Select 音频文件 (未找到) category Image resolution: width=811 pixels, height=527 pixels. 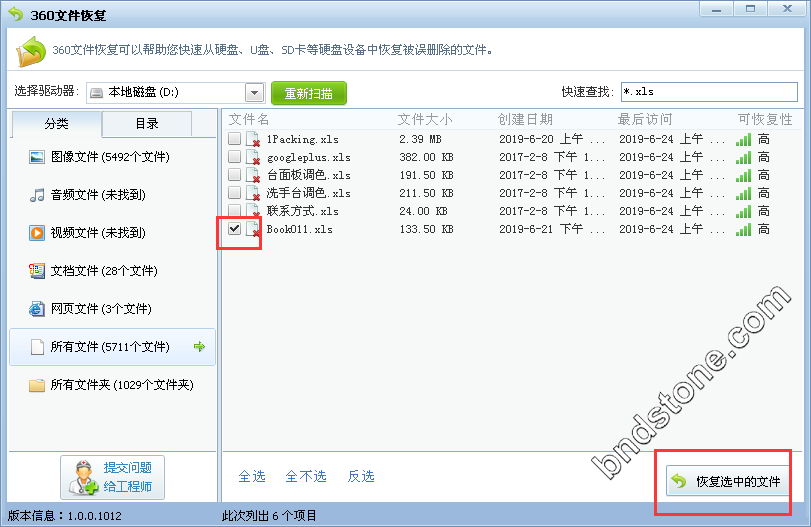pyautogui.click(x=112, y=195)
